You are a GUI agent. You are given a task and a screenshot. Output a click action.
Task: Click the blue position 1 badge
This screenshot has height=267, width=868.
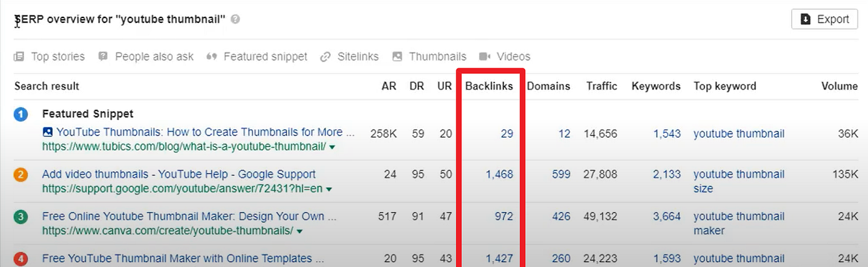pyautogui.click(x=20, y=115)
